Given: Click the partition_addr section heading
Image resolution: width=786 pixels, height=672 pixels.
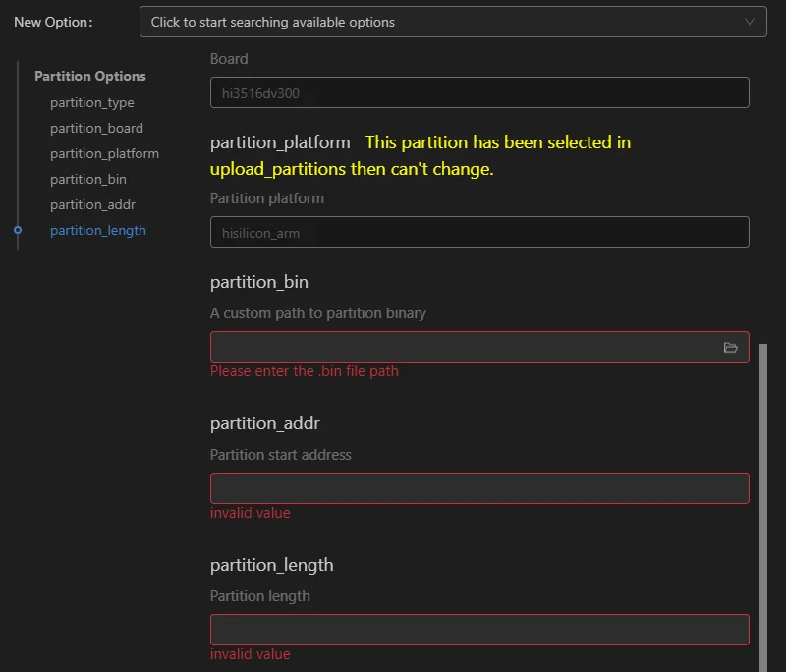Looking at the screenshot, I should pyautogui.click(x=264, y=424).
